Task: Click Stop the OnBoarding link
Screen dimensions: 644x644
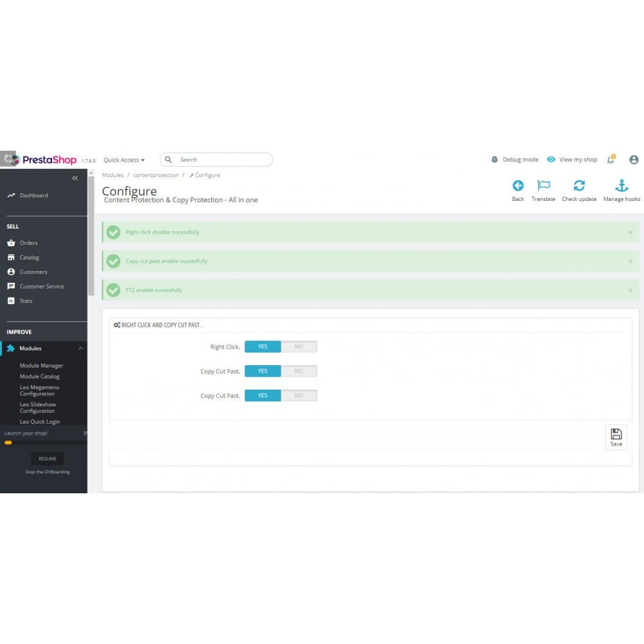Action: pos(48,472)
